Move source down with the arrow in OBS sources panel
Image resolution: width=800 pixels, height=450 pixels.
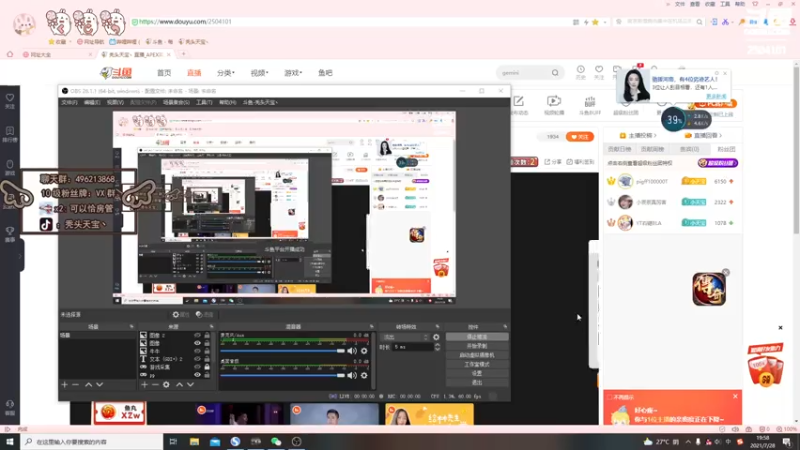[190, 385]
